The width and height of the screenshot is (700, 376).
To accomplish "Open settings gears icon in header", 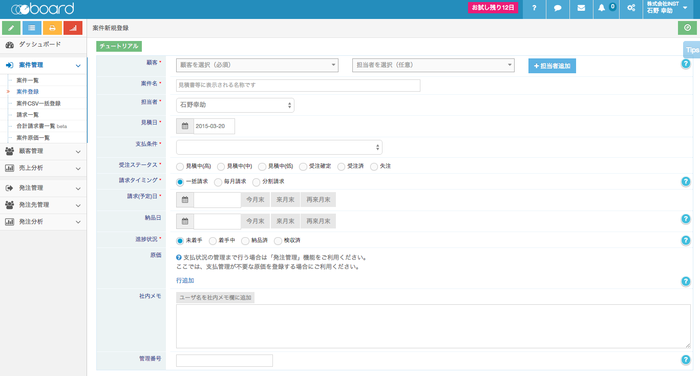I will 631,8.
